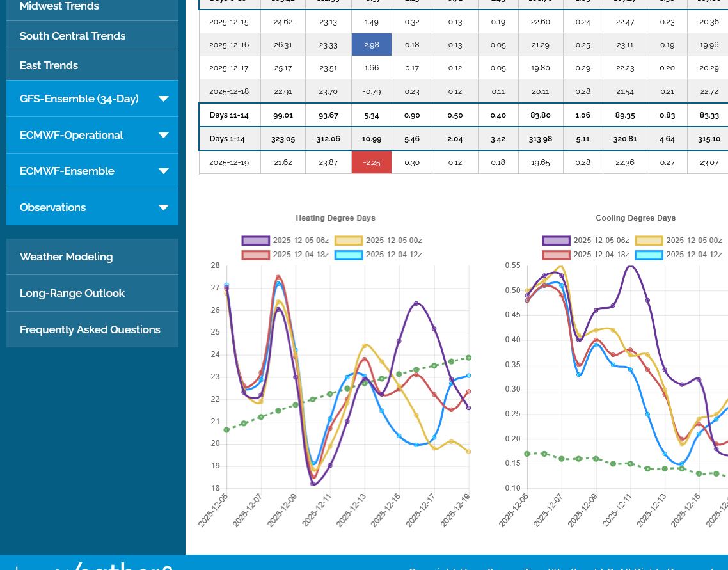Open the Observations dropdown arrow
728x570 pixels.
point(163,208)
